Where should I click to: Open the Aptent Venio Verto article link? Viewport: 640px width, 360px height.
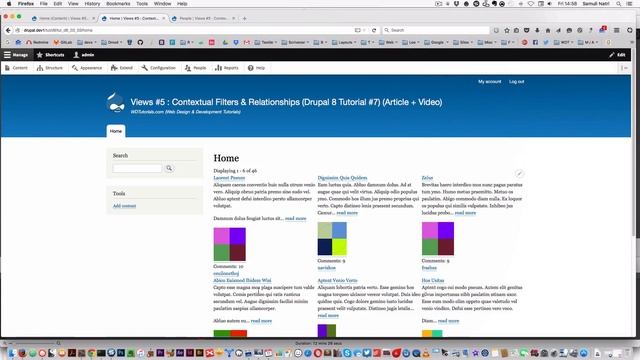pyautogui.click(x=337, y=280)
